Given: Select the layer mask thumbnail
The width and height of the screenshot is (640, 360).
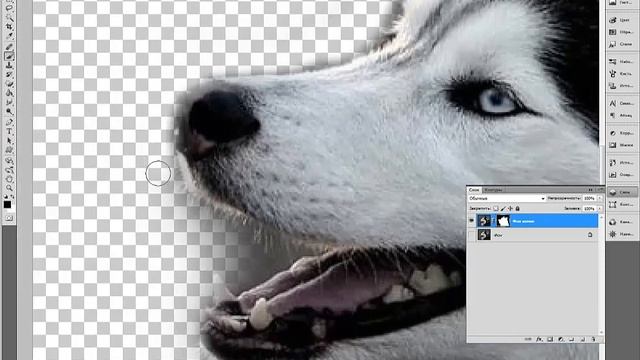Looking at the screenshot, I should tap(503, 221).
